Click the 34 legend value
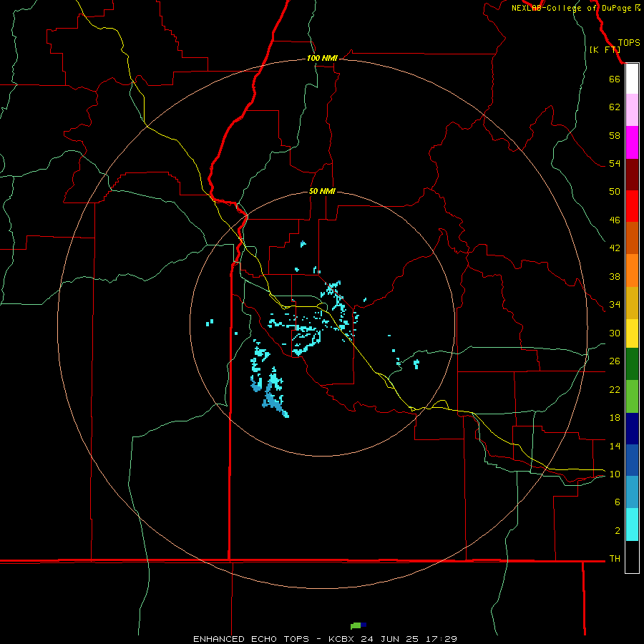This screenshot has width=644, height=644. 615,304
